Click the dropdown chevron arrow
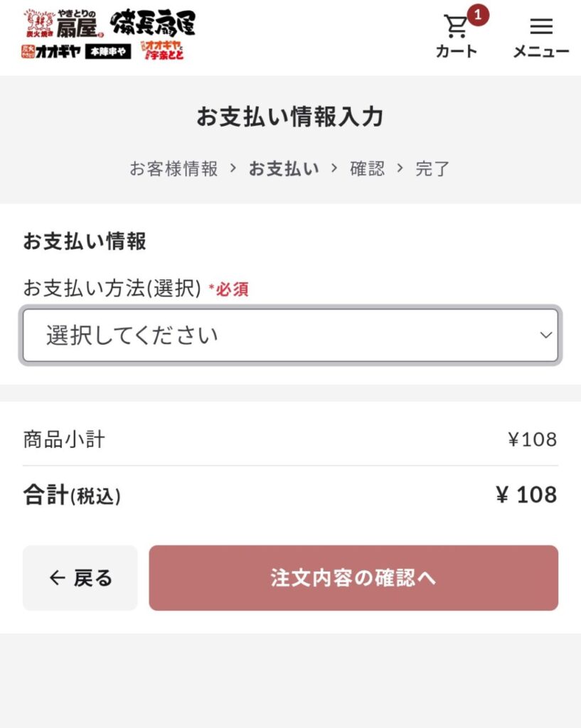Screen dimensions: 581x728 tap(546, 336)
